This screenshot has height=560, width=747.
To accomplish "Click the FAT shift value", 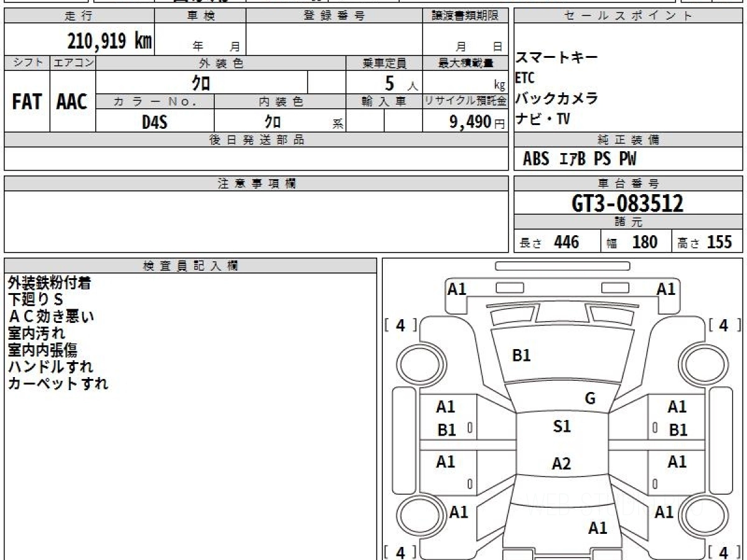I will (27, 101).
